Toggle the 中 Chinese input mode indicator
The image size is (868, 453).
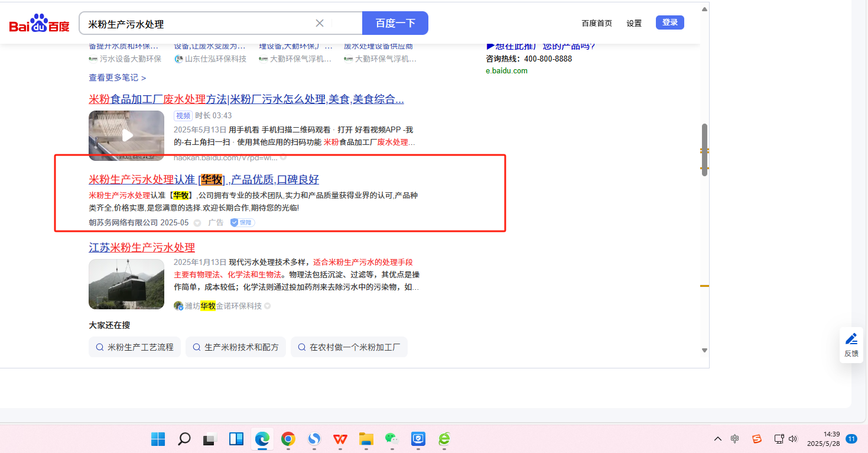point(735,439)
